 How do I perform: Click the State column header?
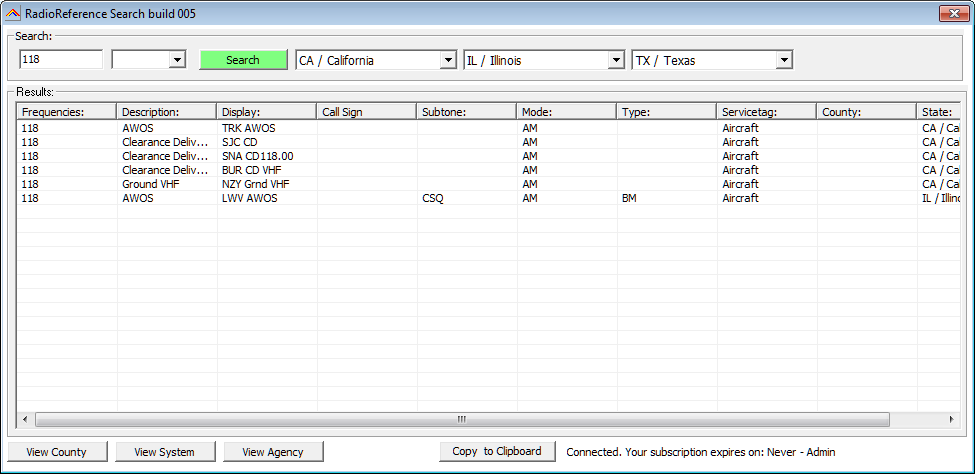(939, 112)
